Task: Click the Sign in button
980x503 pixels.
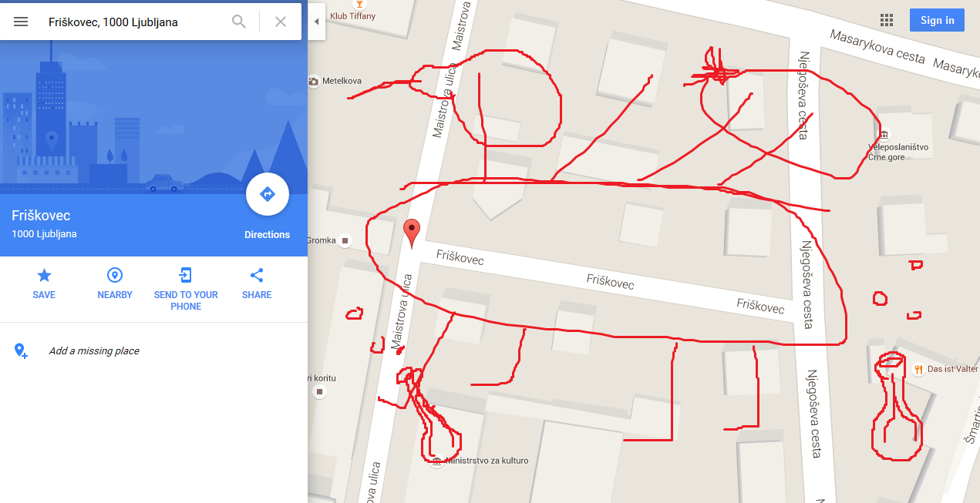Action: tap(937, 20)
